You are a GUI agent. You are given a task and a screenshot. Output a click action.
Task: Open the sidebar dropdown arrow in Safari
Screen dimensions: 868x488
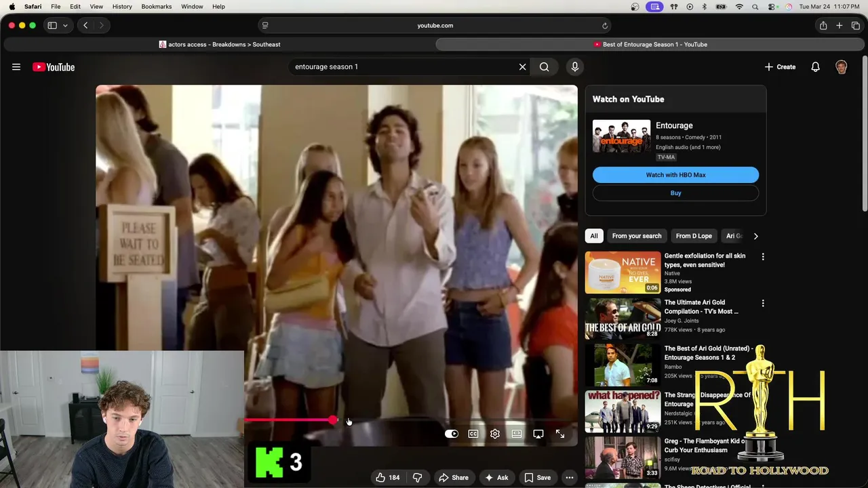pos(65,26)
